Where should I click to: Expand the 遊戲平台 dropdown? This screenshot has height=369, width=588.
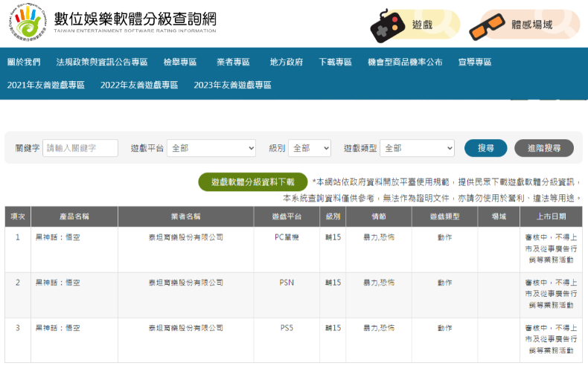click(x=211, y=148)
